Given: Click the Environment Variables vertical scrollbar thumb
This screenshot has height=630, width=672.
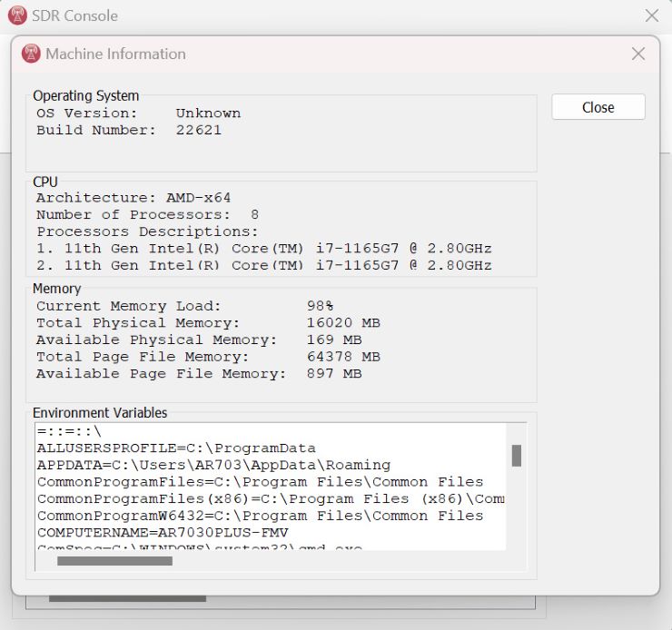Looking at the screenshot, I should coord(517,456).
